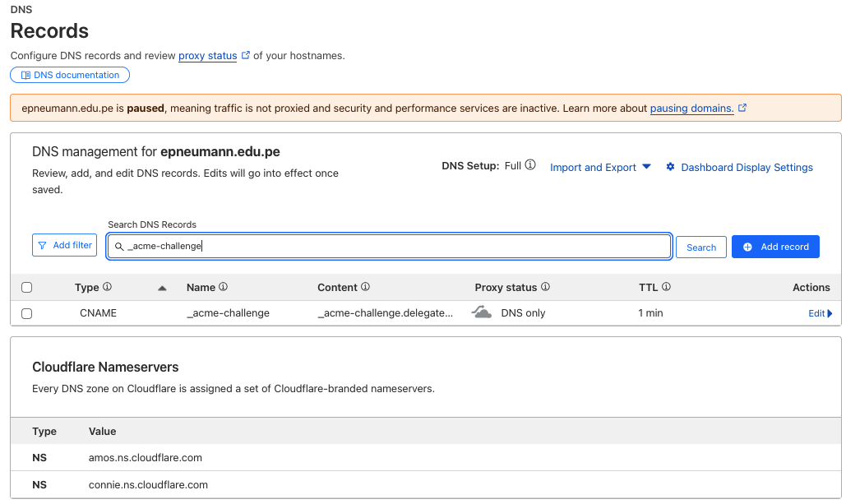
Task: Focus the Search DNS Records field
Action: 389,246
